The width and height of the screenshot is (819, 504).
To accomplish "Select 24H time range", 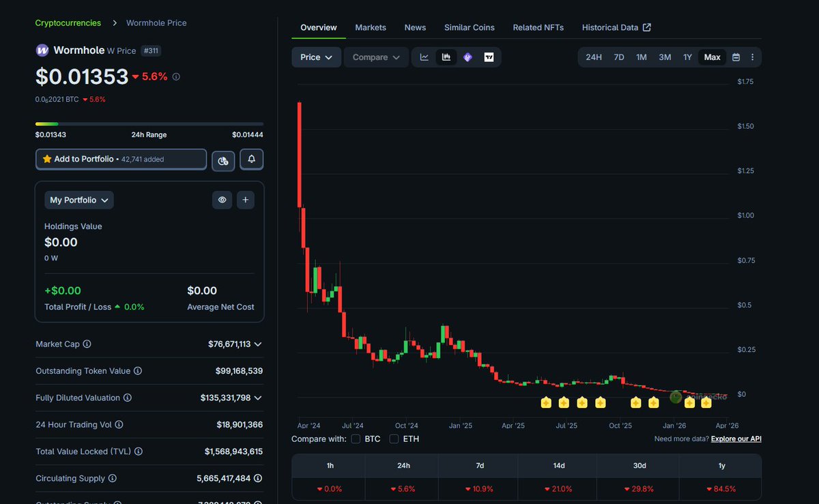I will point(594,57).
